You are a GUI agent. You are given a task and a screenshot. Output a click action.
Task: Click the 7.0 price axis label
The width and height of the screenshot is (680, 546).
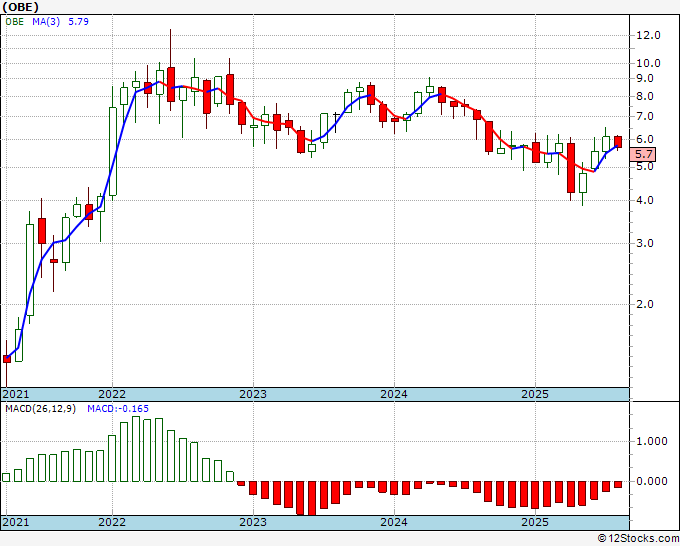(645, 116)
